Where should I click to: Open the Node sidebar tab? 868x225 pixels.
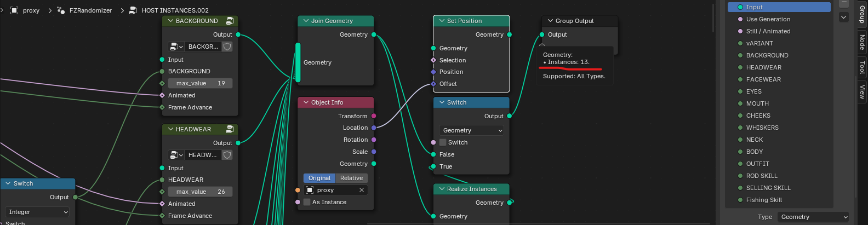click(x=862, y=42)
